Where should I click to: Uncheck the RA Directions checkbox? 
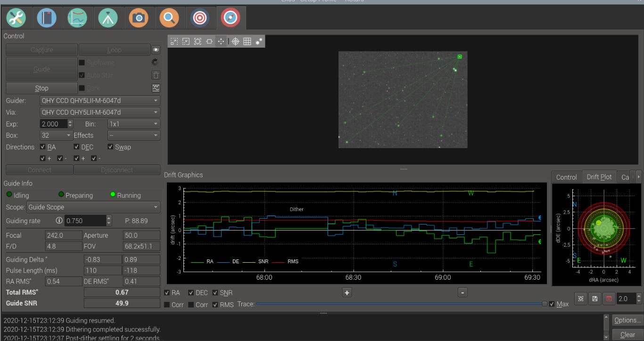(43, 147)
